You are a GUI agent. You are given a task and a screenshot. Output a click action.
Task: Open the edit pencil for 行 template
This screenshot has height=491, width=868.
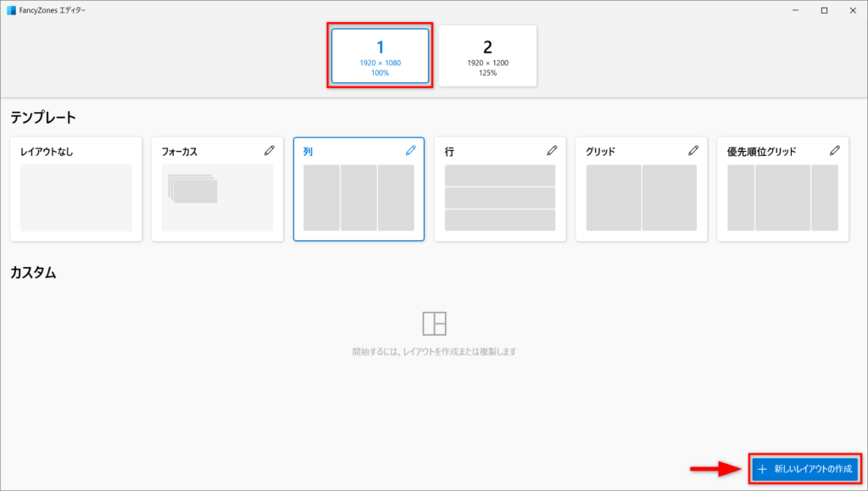pos(552,150)
